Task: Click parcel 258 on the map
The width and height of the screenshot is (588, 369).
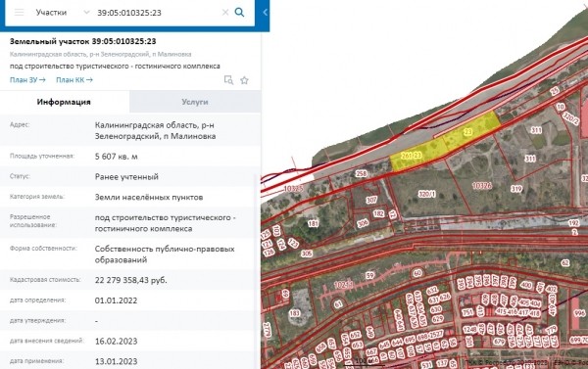Action: click(361, 173)
